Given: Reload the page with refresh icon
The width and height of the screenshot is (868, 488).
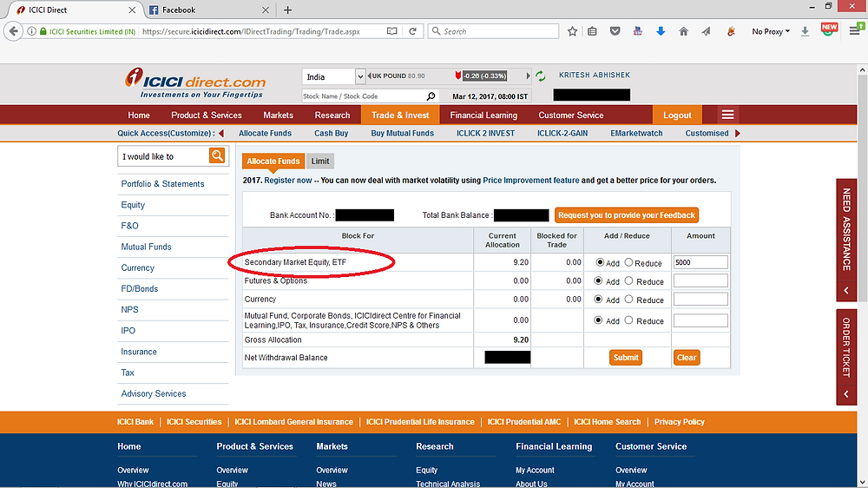Looking at the screenshot, I should click(x=412, y=31).
